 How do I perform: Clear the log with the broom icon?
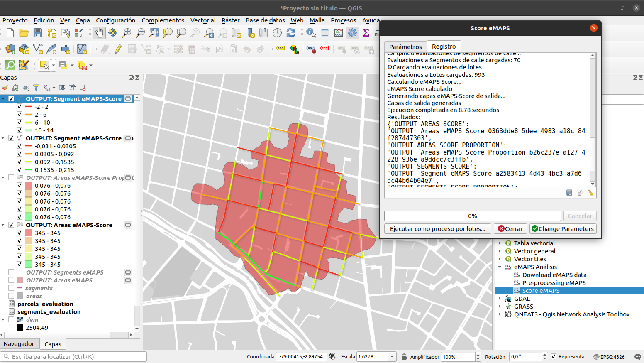click(x=591, y=193)
